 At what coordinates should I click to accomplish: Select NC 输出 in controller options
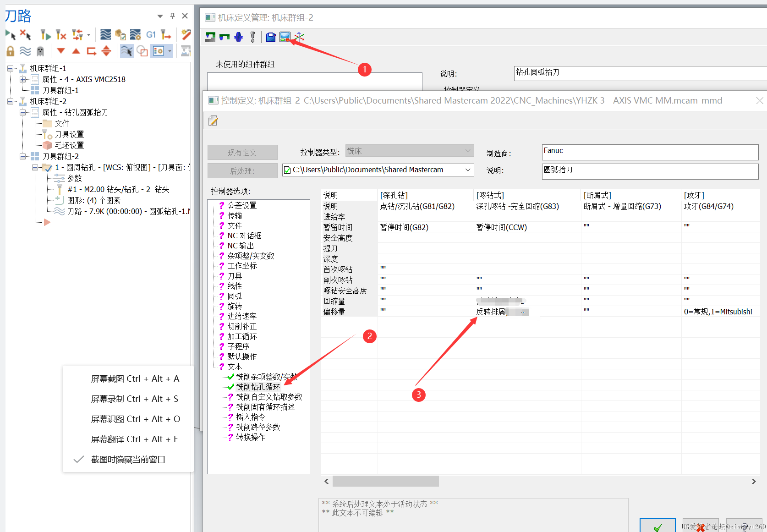point(241,246)
